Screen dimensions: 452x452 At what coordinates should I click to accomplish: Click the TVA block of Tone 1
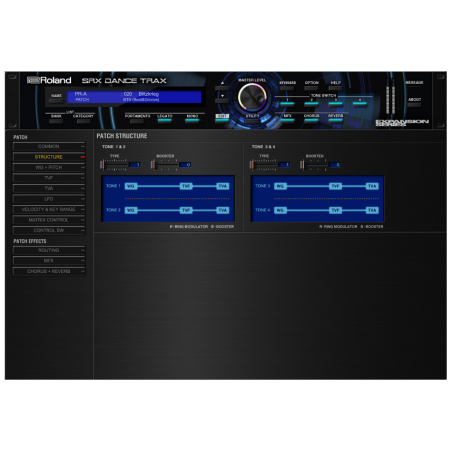click(x=223, y=186)
